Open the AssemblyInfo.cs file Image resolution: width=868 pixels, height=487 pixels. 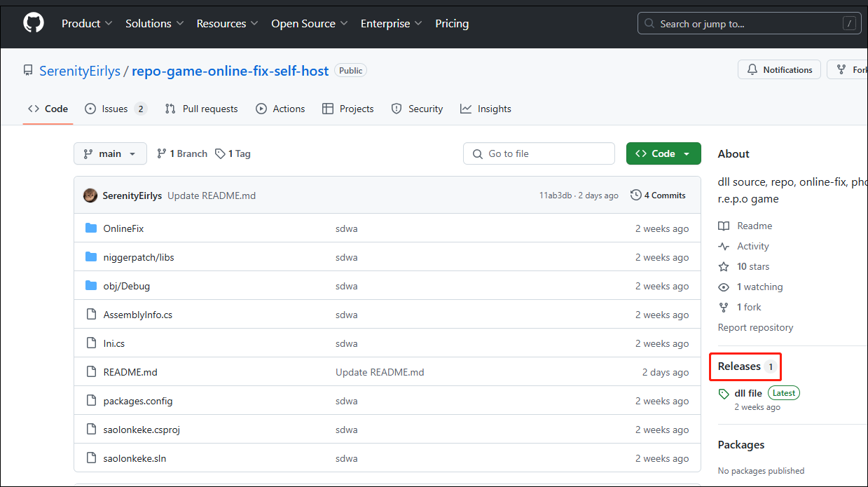coord(137,315)
